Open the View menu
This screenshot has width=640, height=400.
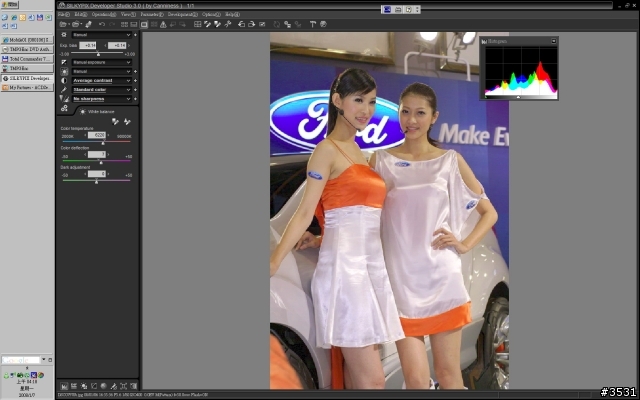(x=128, y=14)
